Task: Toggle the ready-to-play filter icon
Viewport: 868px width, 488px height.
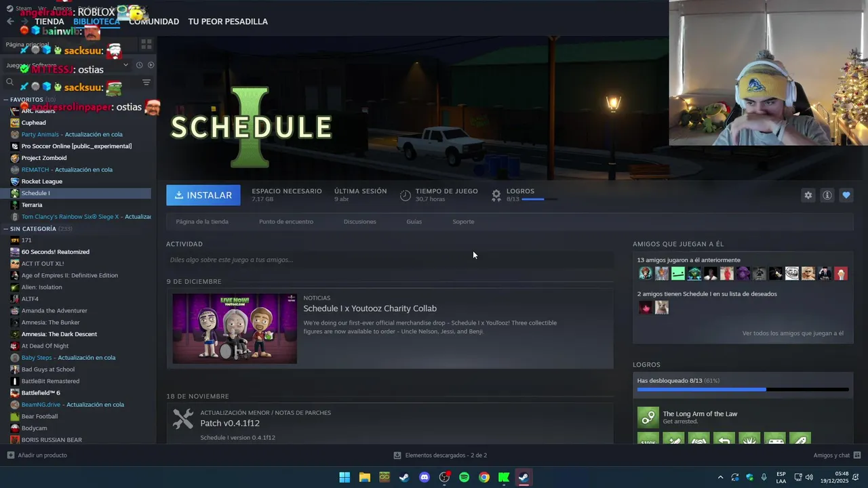Action: click(151, 65)
